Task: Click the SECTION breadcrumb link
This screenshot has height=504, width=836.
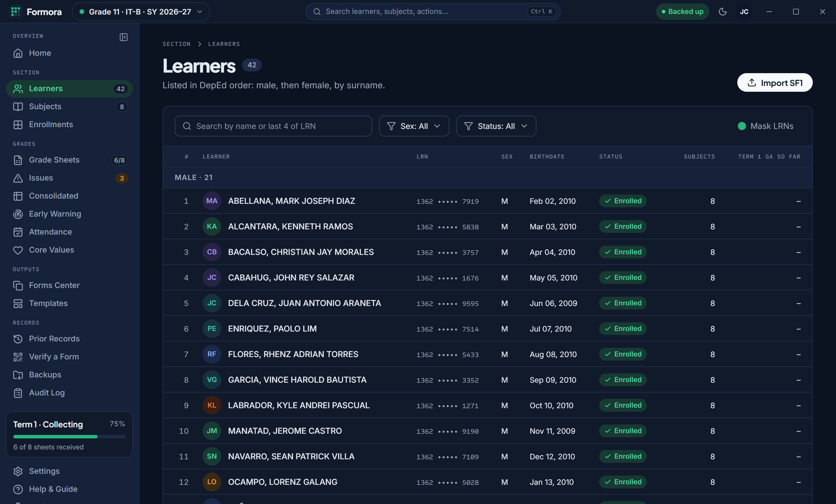Action: tap(176, 44)
